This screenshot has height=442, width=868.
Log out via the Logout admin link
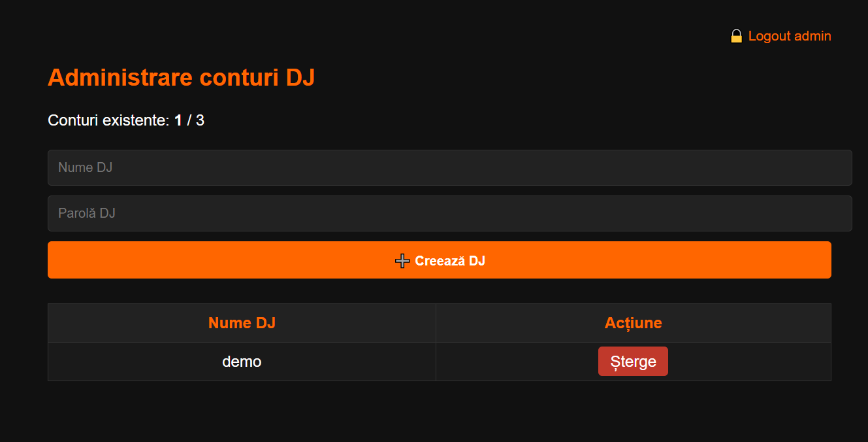tap(789, 36)
